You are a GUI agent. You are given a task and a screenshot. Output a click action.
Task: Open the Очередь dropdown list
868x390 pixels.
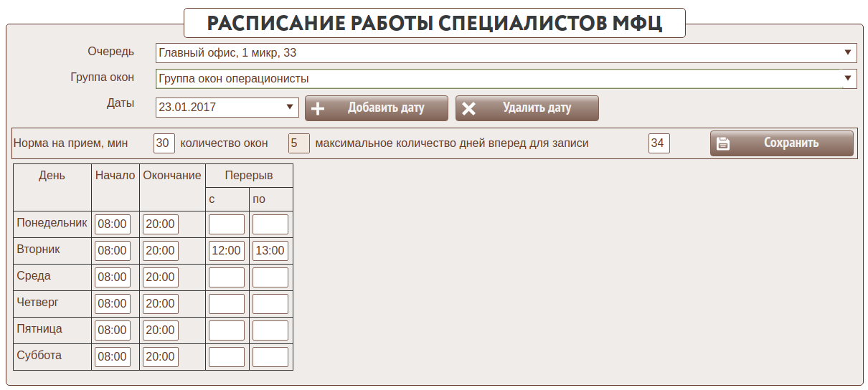coord(847,52)
